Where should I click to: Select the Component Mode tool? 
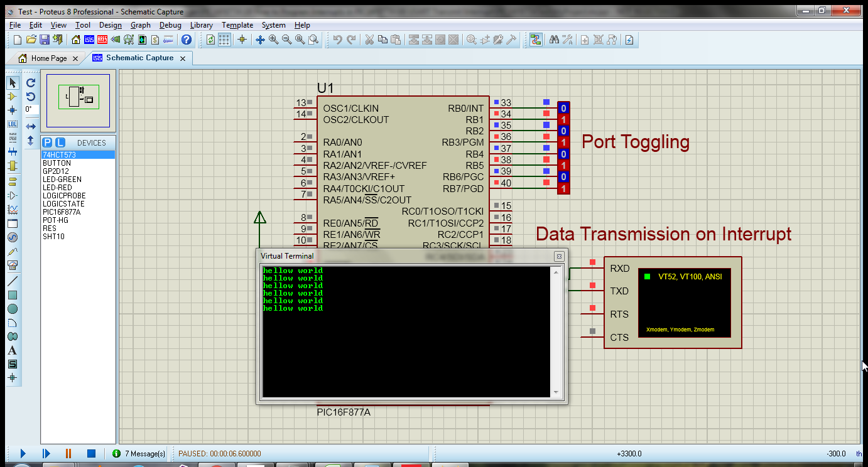pyautogui.click(x=13, y=97)
